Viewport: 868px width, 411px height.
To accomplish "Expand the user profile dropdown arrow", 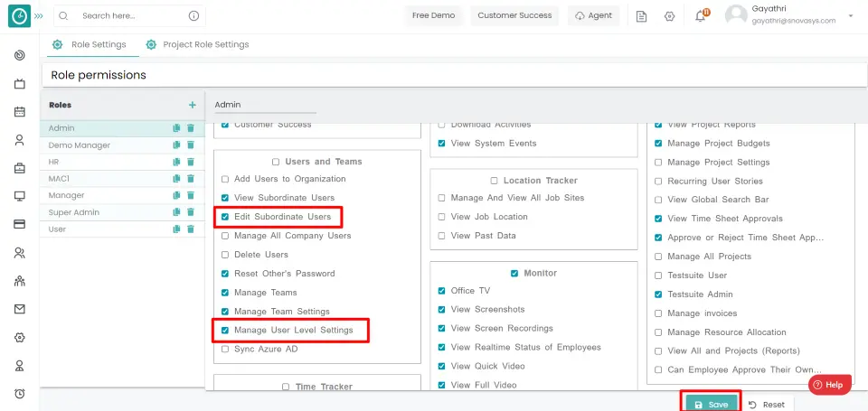I will tap(851, 16).
